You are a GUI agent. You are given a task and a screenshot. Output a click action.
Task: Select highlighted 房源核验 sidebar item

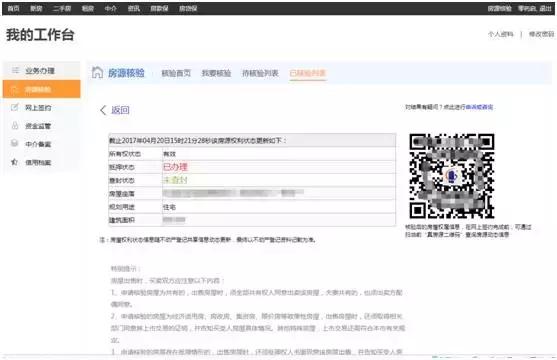tap(42, 89)
